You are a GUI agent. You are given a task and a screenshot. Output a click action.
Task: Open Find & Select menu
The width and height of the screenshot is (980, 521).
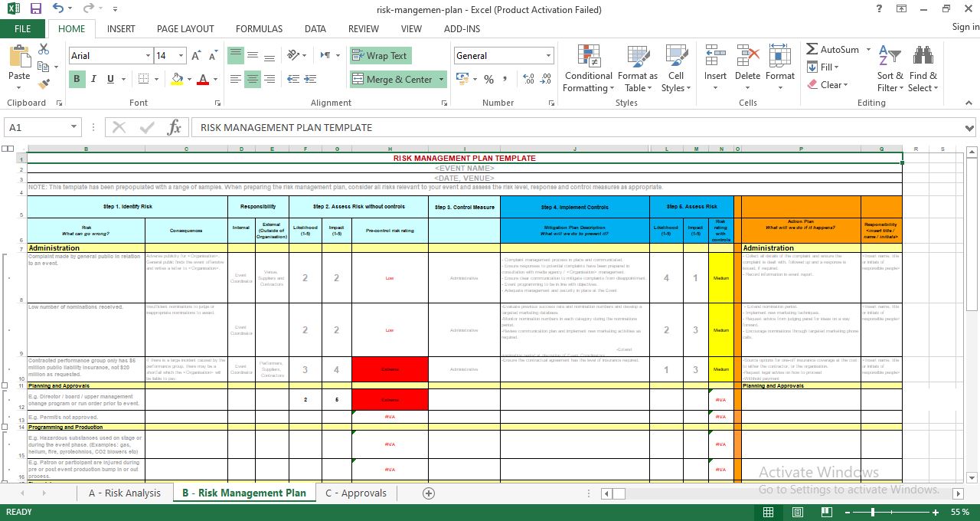923,69
